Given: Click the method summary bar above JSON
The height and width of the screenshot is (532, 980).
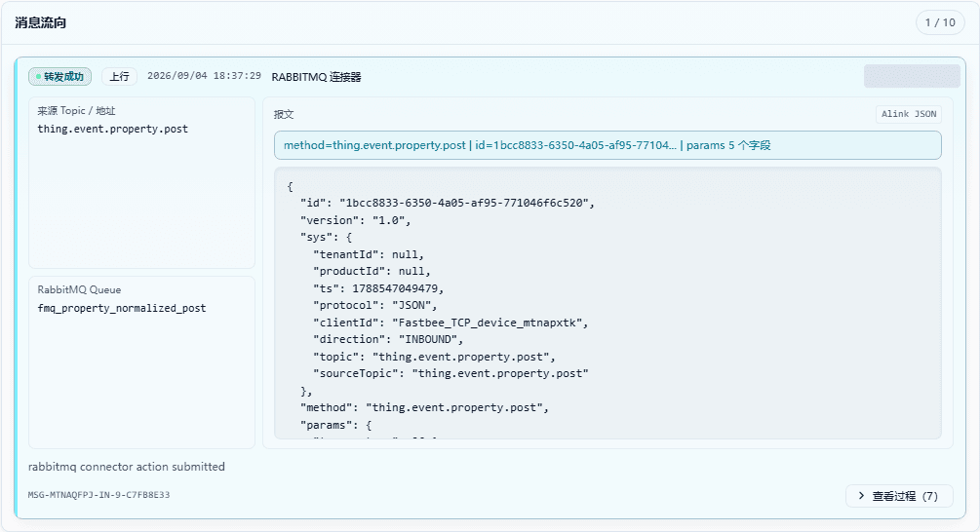Looking at the screenshot, I should pos(608,145).
